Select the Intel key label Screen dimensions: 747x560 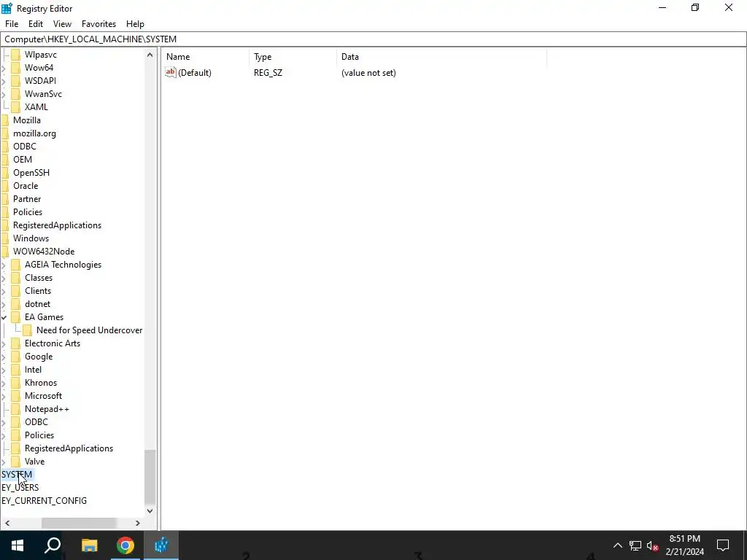33,370
